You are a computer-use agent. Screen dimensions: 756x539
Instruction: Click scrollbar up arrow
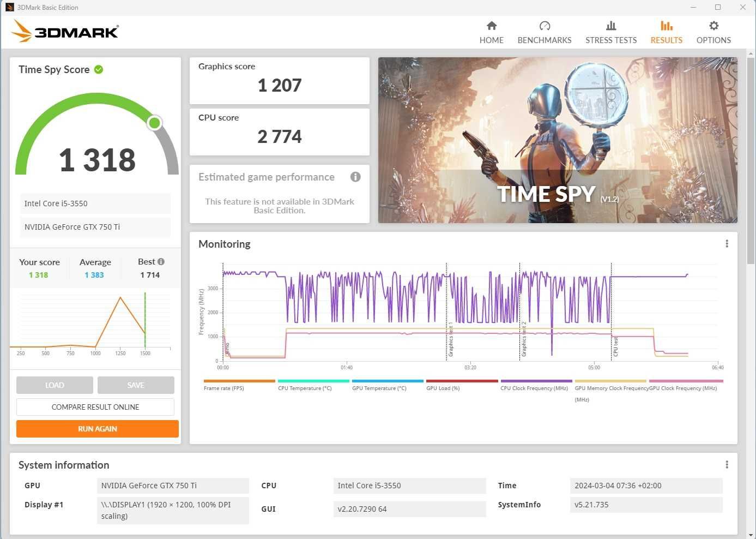[751, 53]
